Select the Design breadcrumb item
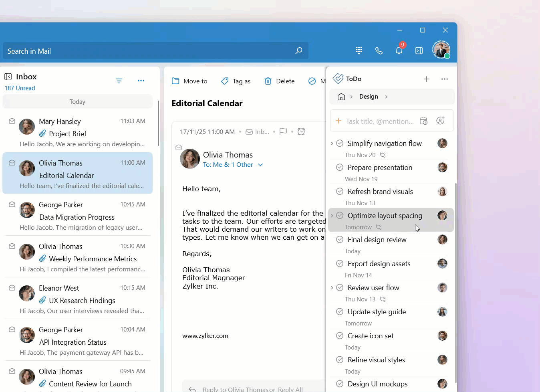540x392 pixels. coord(369,97)
